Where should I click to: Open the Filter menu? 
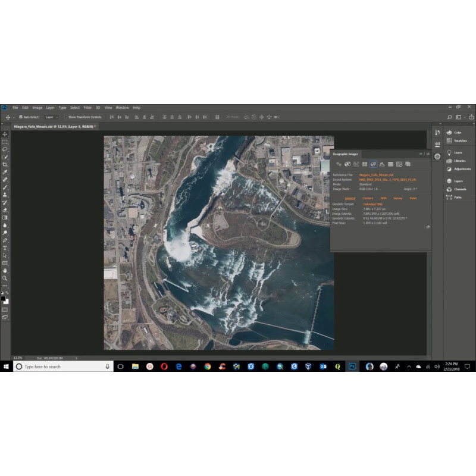[87, 108]
